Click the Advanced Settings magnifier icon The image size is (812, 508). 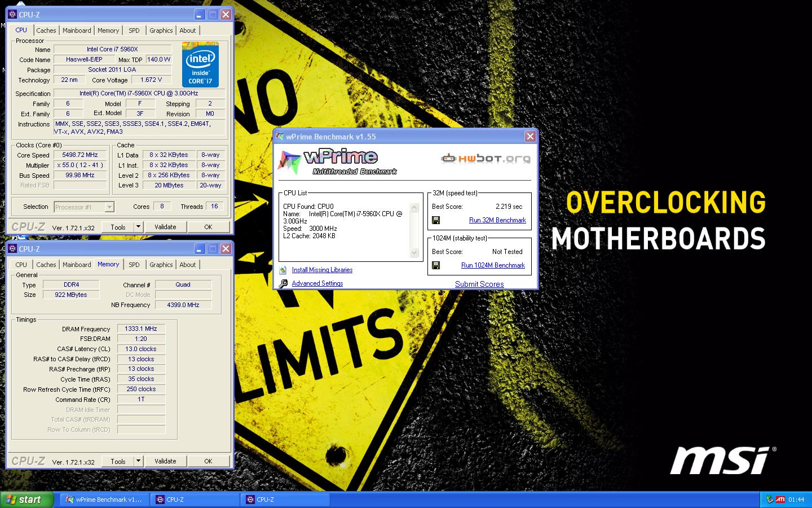[x=283, y=283]
